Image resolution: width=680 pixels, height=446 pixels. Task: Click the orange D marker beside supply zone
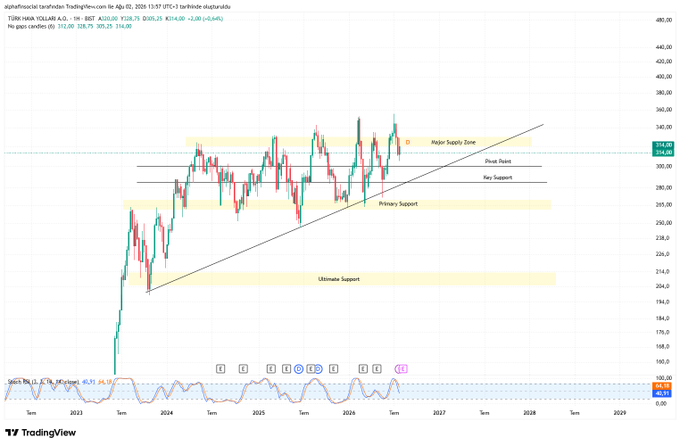408,142
